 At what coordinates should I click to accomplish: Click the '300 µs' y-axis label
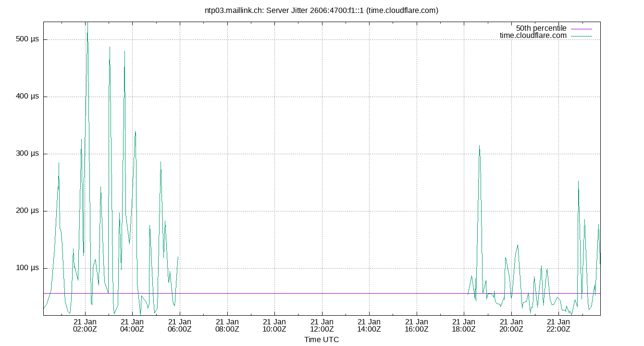pos(27,154)
